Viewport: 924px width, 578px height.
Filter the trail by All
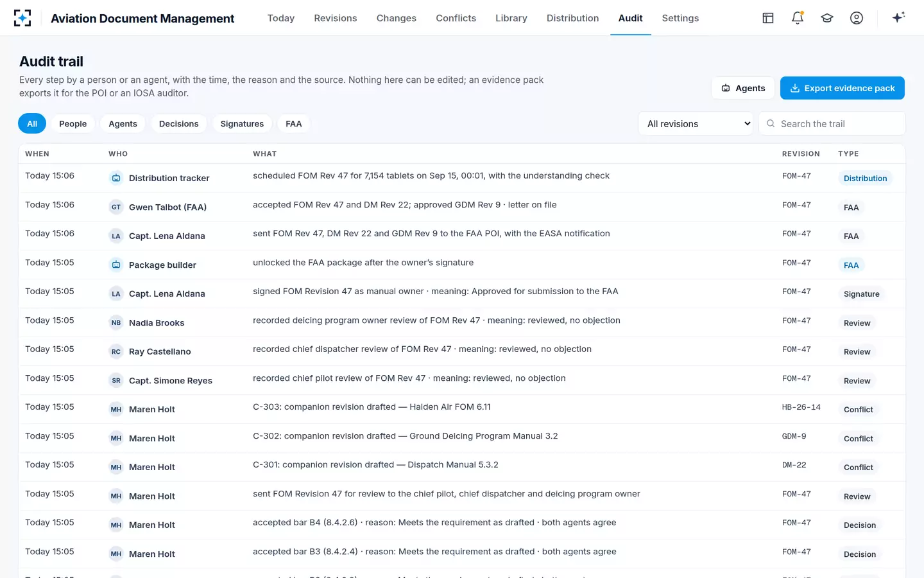coord(32,123)
